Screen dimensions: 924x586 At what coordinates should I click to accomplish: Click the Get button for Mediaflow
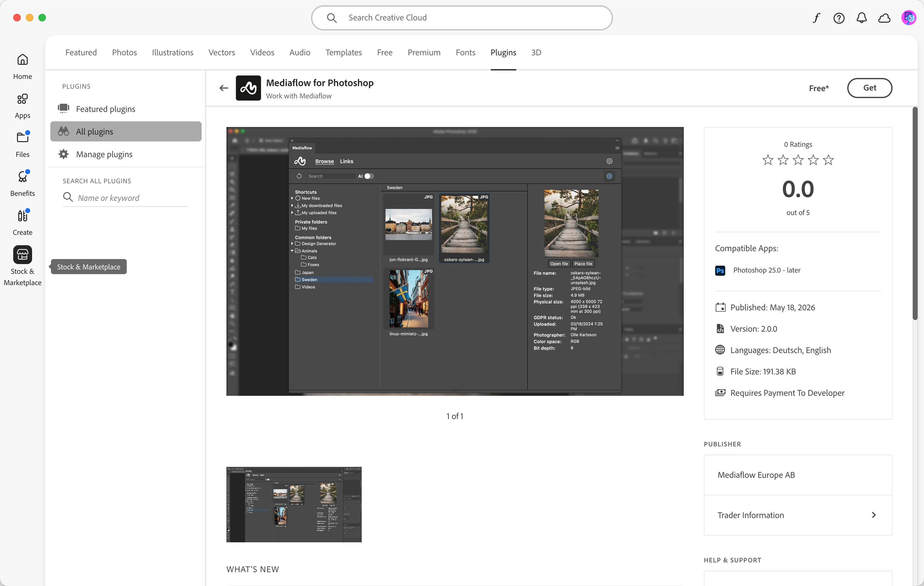coord(870,88)
